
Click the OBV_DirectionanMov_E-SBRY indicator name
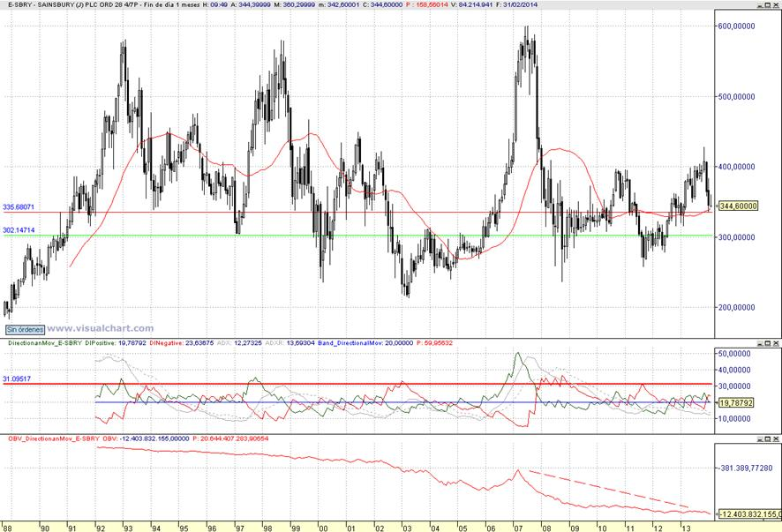54,438
